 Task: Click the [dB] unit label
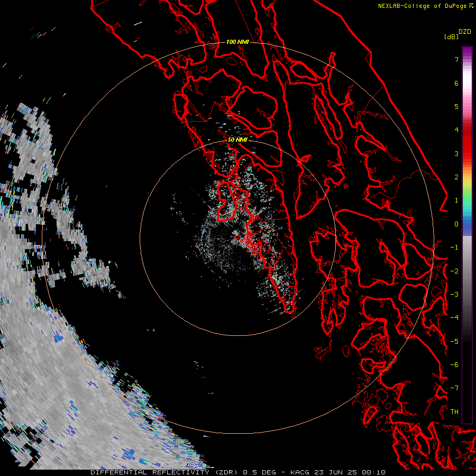click(x=451, y=36)
